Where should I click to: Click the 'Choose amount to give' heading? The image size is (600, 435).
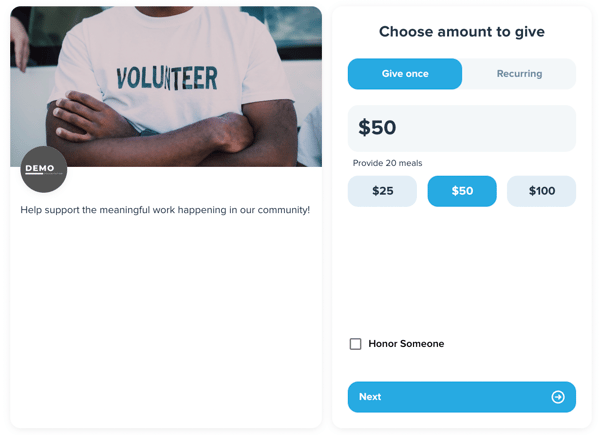(462, 32)
